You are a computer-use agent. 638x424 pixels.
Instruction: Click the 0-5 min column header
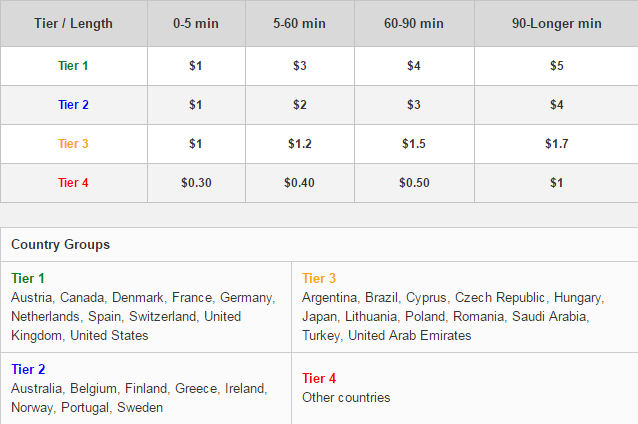tap(196, 24)
